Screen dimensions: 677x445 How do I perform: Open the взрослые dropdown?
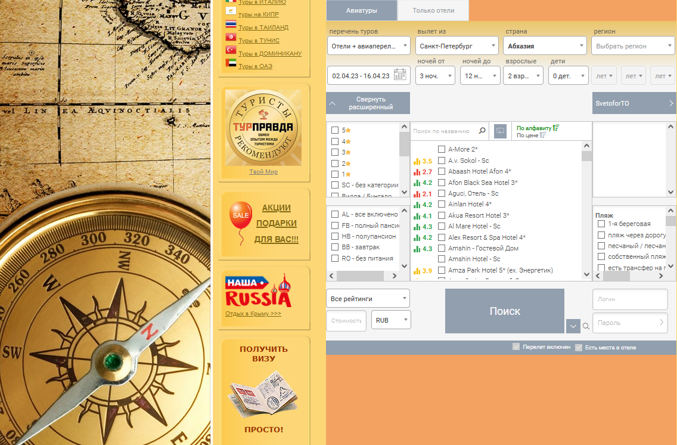tap(523, 76)
